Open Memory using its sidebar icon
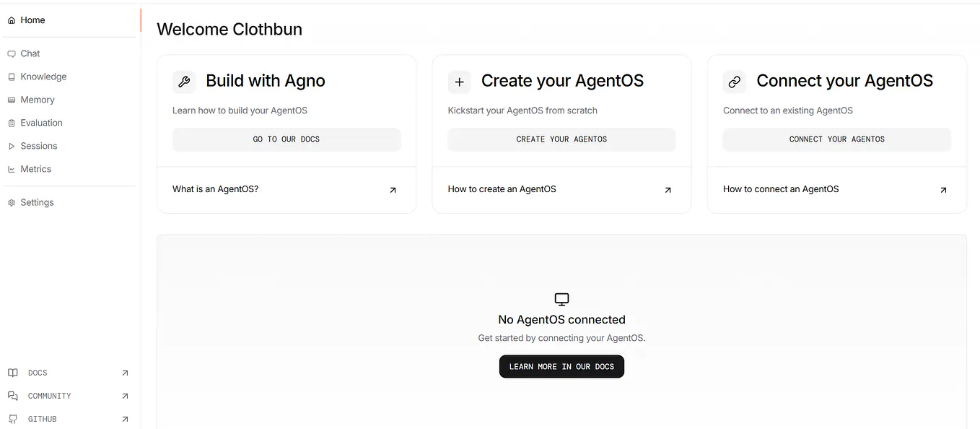The width and height of the screenshot is (980, 429). pos(12,99)
